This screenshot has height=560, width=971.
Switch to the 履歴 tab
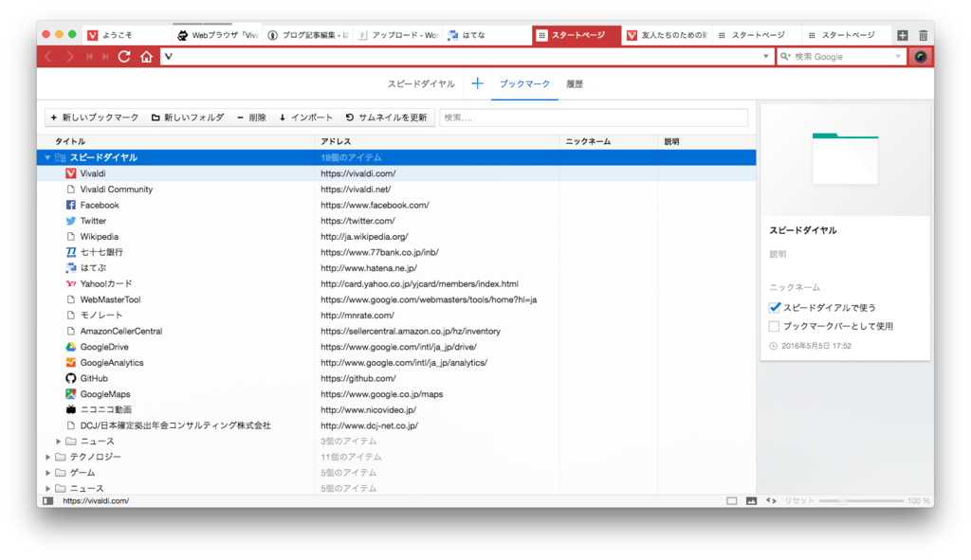[x=575, y=83]
